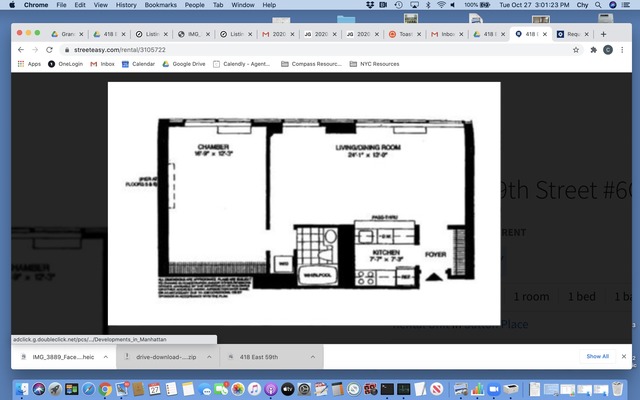
Task: Click the browser back arrow
Action: pyautogui.click(x=21, y=49)
